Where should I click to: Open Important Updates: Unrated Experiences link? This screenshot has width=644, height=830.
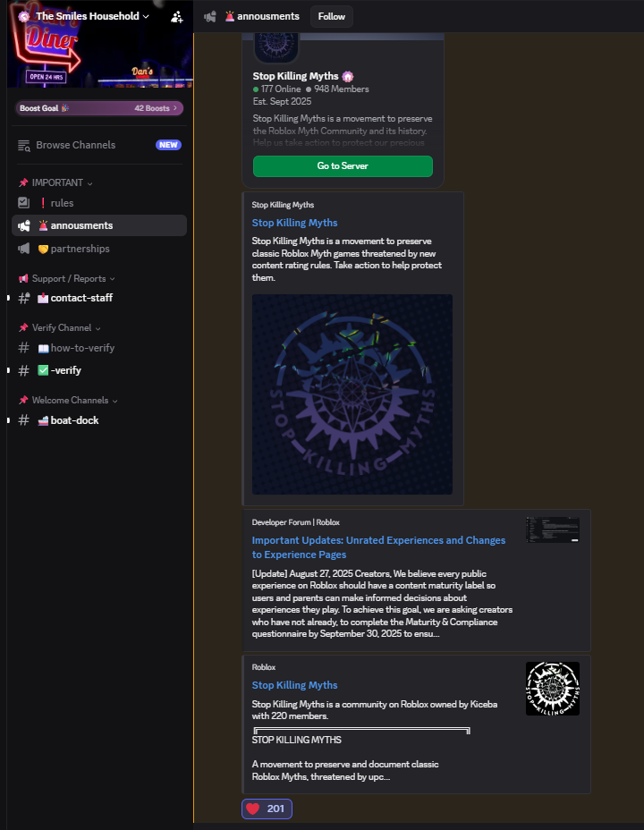click(379, 547)
